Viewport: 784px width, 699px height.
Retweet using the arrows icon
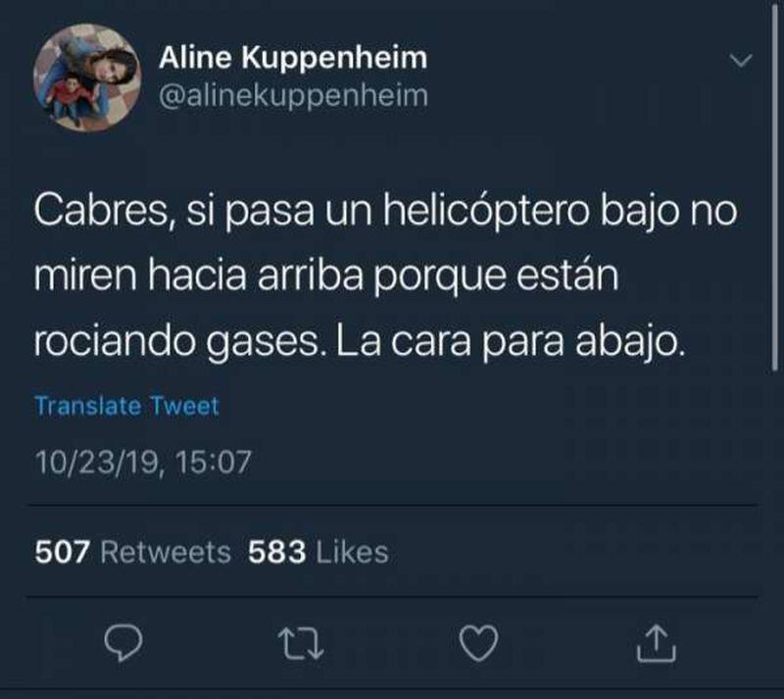click(301, 643)
